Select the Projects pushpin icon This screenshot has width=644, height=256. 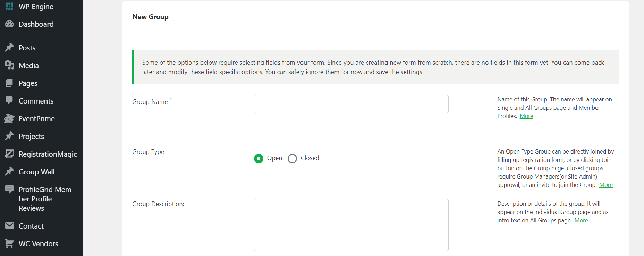point(10,136)
